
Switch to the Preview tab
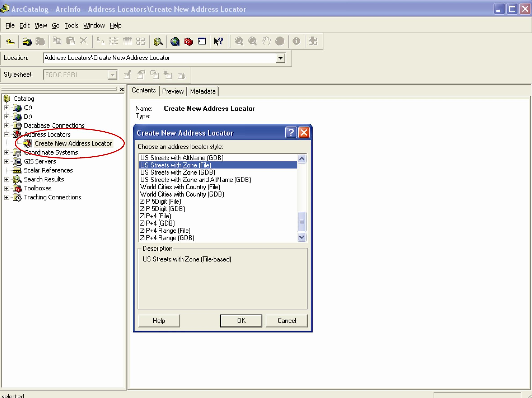(x=173, y=91)
